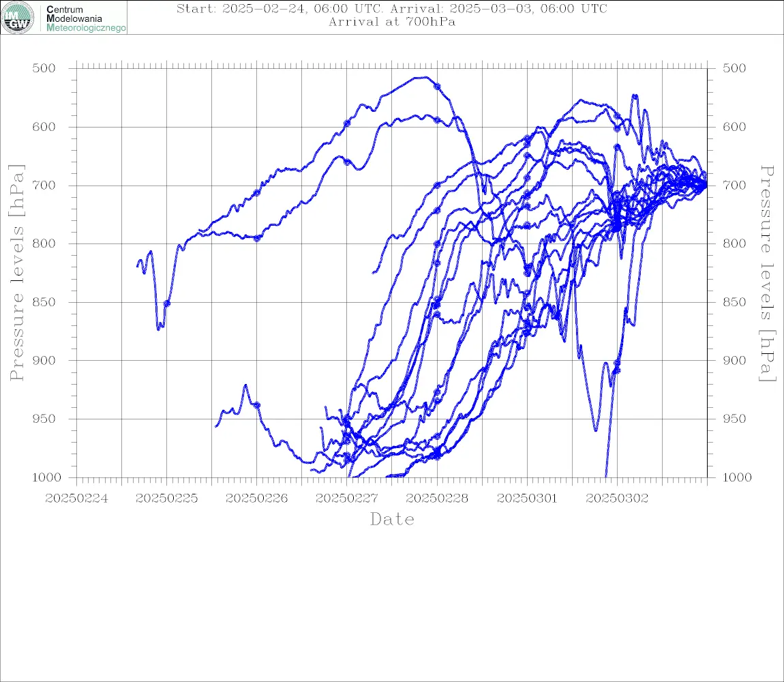Click the IMGW circular logo

18,18
